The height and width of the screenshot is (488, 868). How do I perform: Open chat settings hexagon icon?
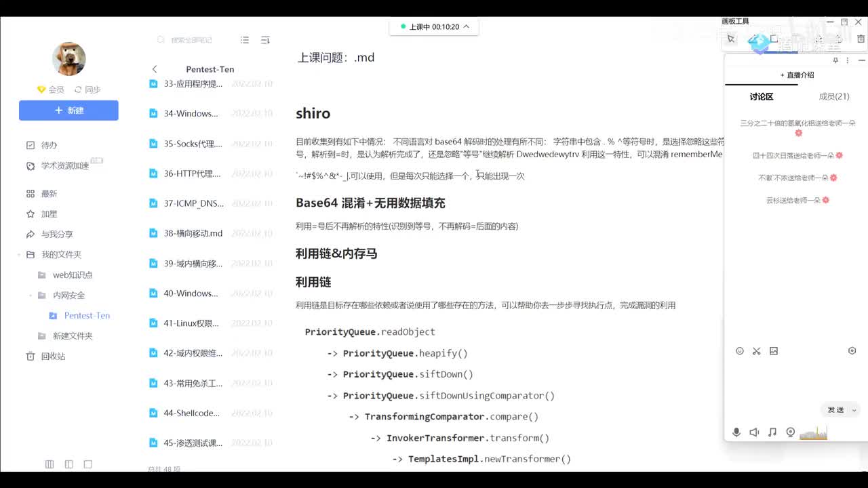click(x=852, y=351)
